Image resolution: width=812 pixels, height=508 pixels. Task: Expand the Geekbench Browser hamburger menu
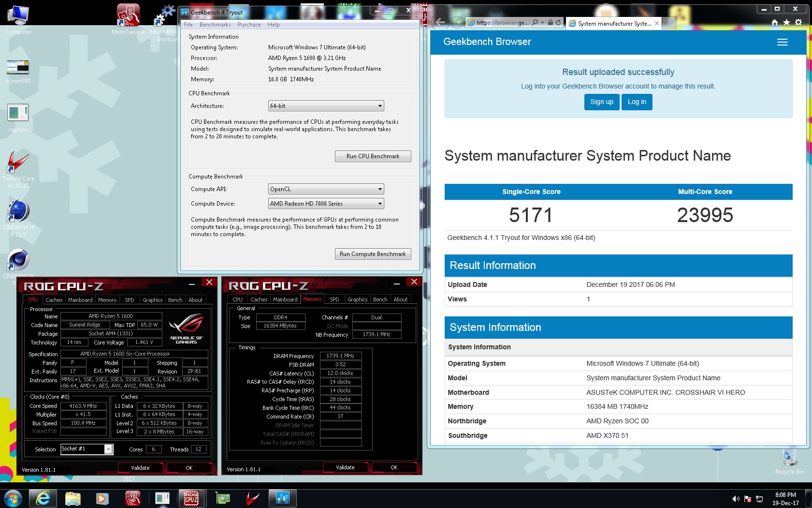pyautogui.click(x=782, y=42)
